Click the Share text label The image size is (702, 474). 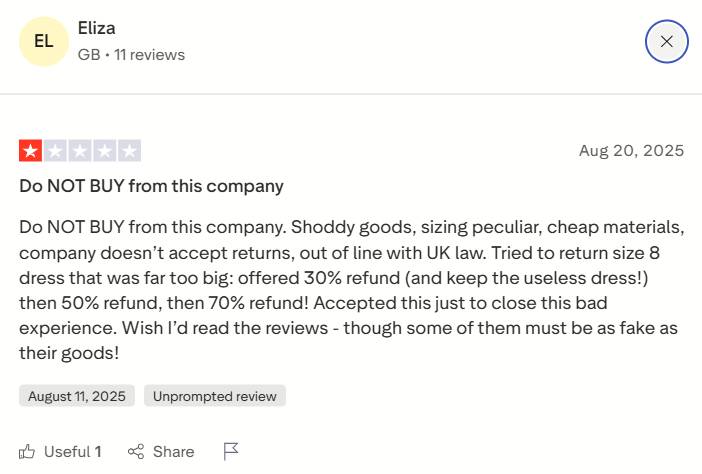pos(174,452)
